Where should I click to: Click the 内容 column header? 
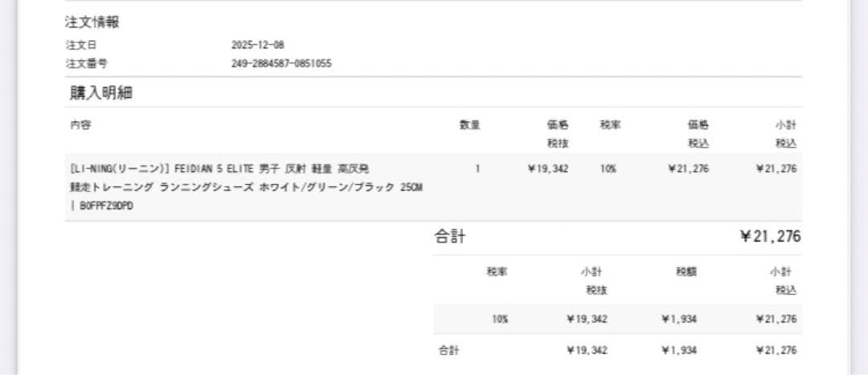pyautogui.click(x=81, y=124)
